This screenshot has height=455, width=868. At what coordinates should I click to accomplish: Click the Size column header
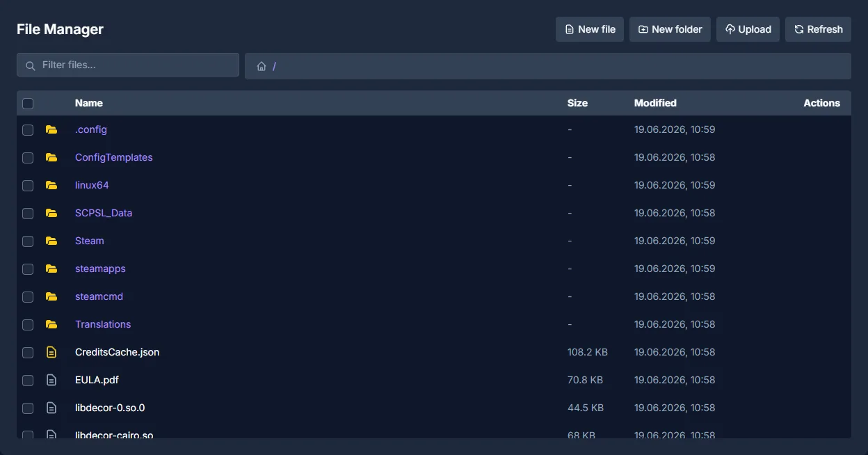(x=577, y=103)
